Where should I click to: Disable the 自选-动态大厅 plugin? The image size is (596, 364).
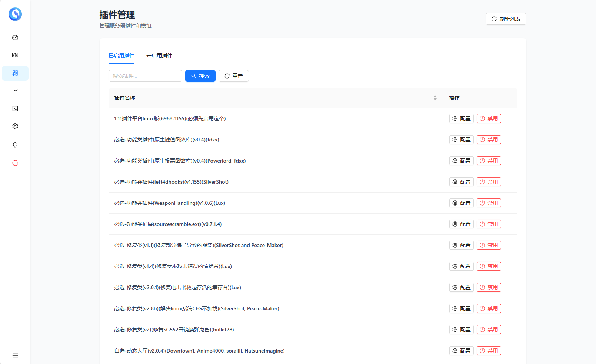point(489,351)
